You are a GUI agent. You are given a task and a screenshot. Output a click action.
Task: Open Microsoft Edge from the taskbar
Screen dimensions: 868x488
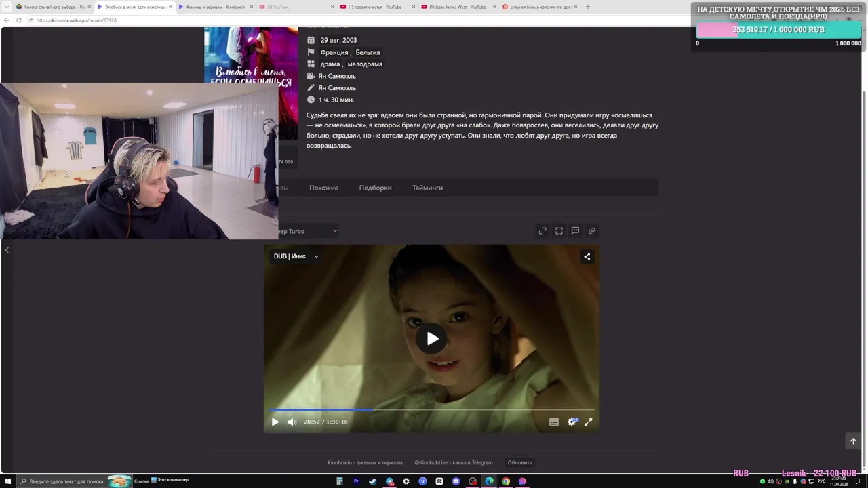[489, 481]
